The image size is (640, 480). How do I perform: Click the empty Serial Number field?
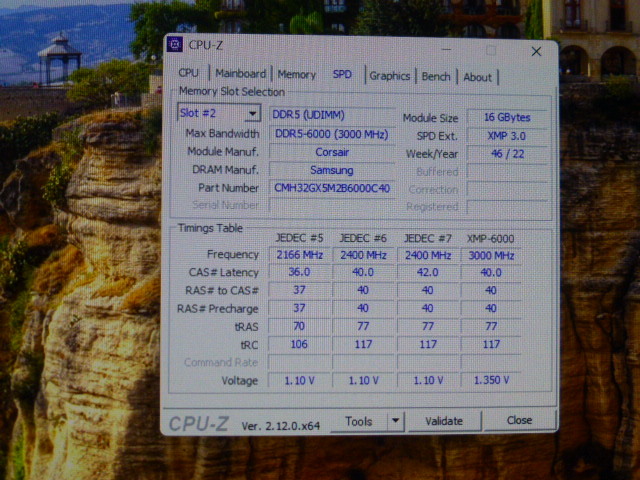(331, 205)
